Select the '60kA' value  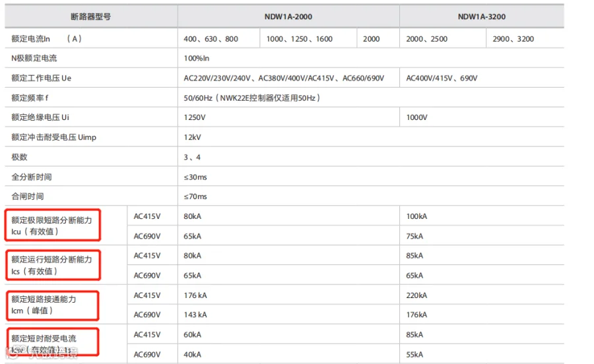point(193,335)
